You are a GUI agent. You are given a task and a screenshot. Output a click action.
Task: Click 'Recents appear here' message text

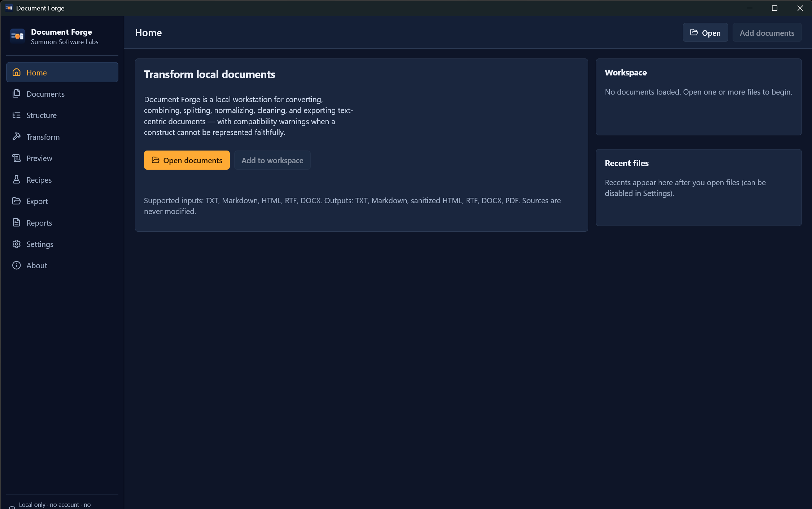(x=685, y=188)
